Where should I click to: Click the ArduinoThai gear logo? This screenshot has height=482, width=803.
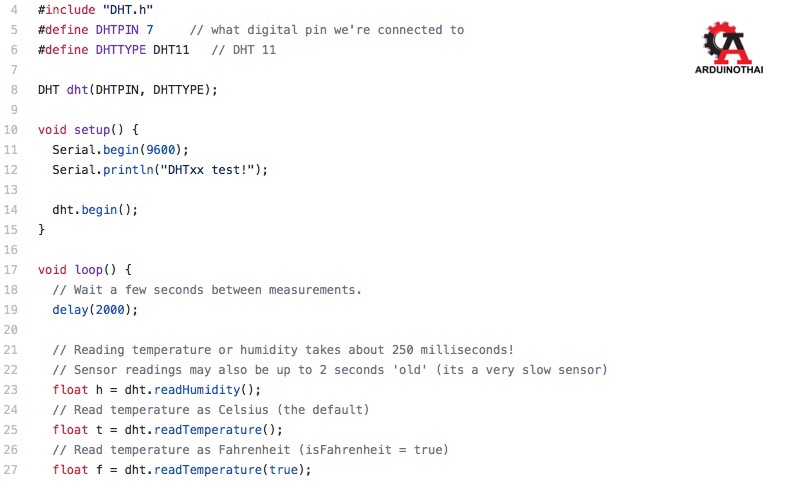pyautogui.click(x=728, y=43)
